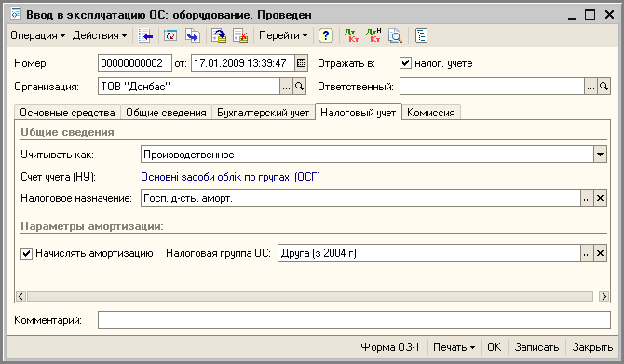Viewport: 624px width, 364px height.
Task: Switch to Общие сведения tab
Action: [166, 113]
